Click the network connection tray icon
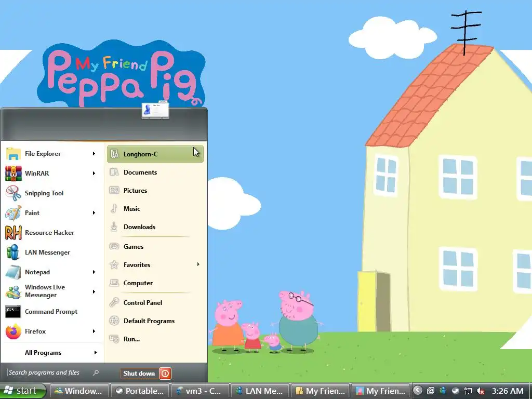532x399 pixels. pos(468,391)
